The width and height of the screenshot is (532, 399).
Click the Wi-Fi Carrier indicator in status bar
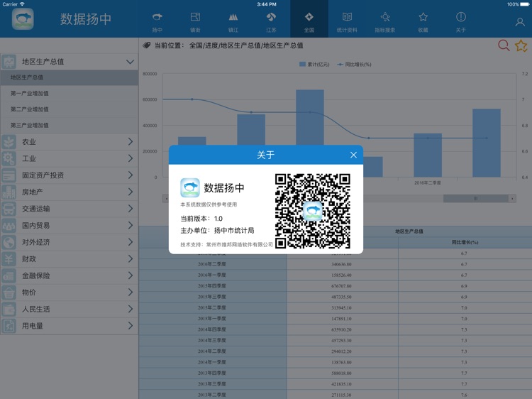pyautogui.click(x=13, y=4)
